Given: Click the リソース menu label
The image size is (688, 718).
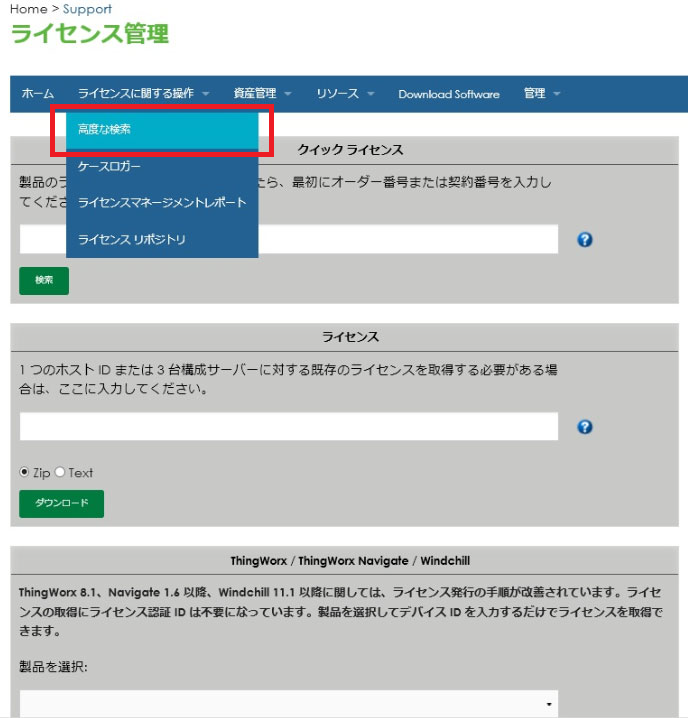Looking at the screenshot, I should click(338, 93).
